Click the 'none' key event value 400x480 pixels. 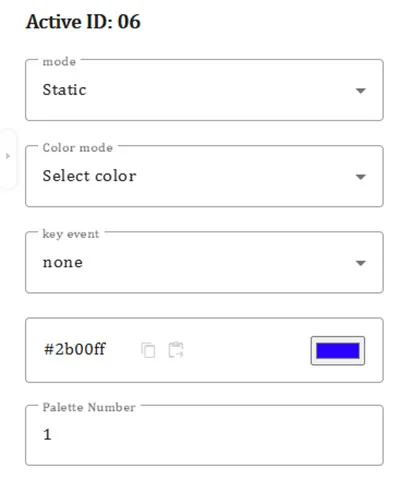point(63,262)
